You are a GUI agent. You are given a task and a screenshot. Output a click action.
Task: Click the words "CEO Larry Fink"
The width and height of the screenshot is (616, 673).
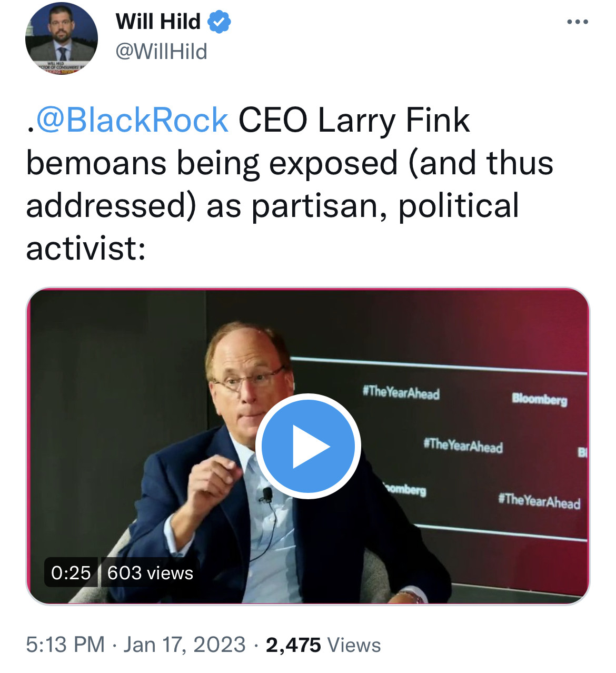pos(354,120)
